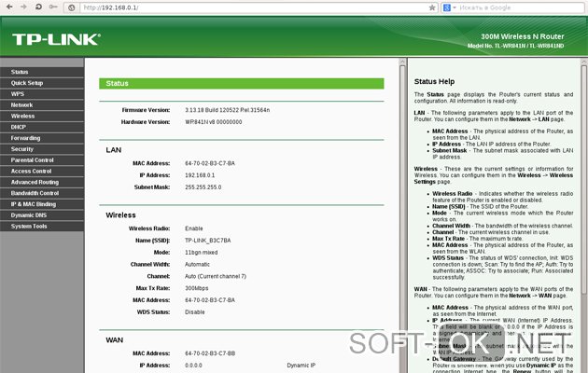Open Bandwidth Control section
This screenshot has width=588, height=373.
[42, 193]
